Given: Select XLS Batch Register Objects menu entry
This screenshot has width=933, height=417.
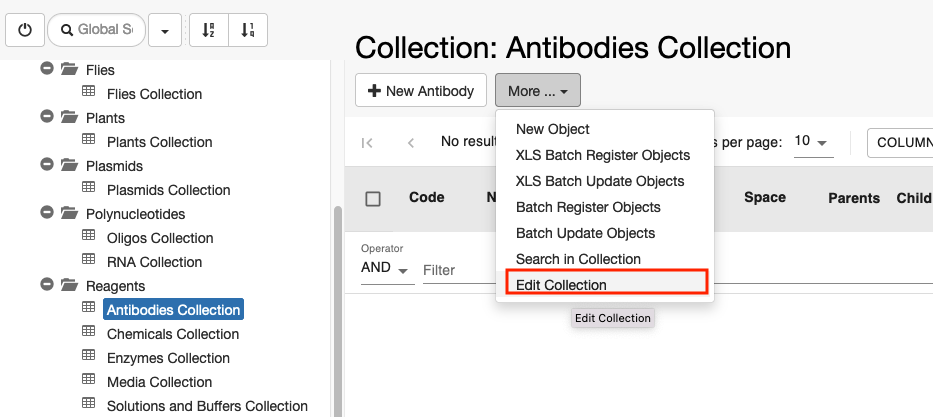Looking at the screenshot, I should pos(605,155).
